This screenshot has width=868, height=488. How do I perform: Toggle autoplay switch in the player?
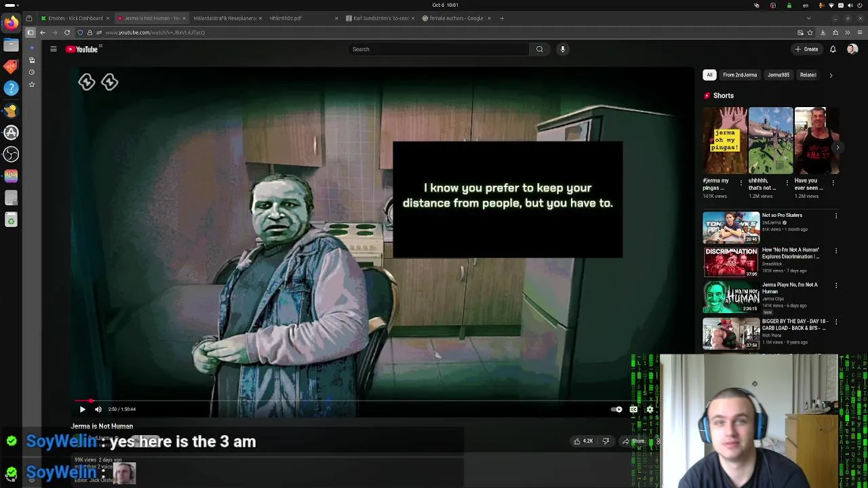click(x=616, y=409)
